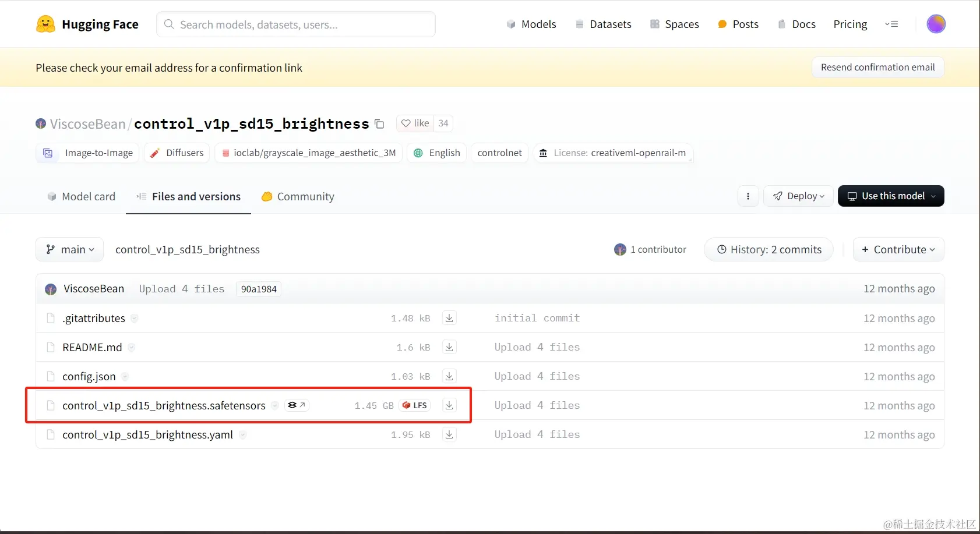980x534 pixels.
Task: Open the Upload 4 files latest commit message
Action: click(182, 289)
